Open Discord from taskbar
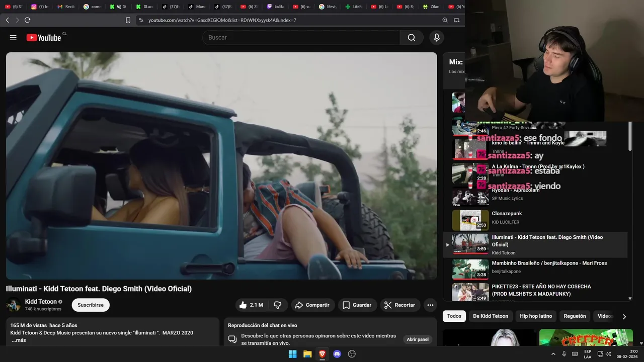 point(337,354)
